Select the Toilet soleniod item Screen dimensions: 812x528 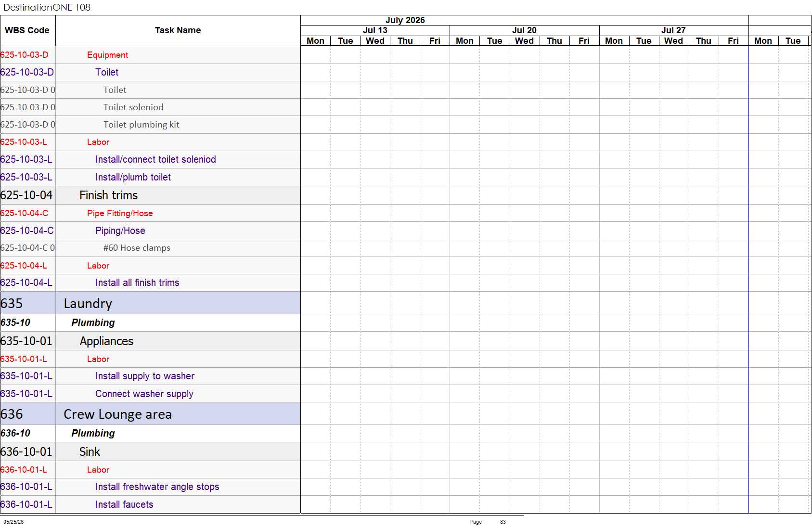133,107
